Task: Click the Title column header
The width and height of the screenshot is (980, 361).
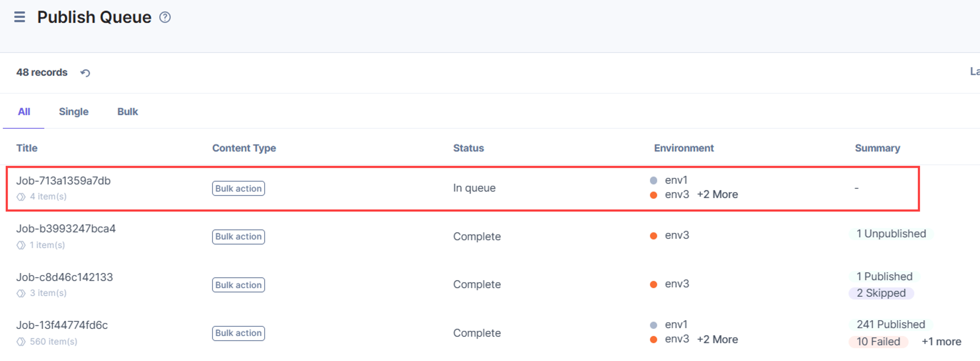Action: click(27, 148)
